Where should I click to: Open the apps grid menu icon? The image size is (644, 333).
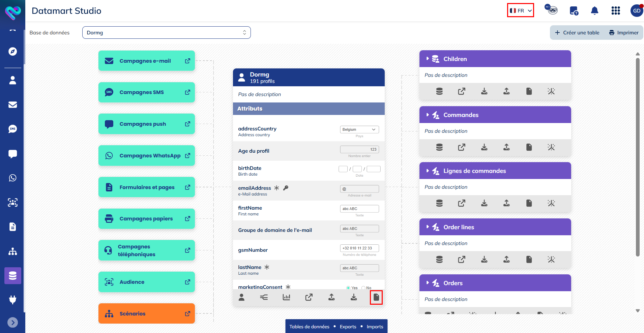click(x=615, y=11)
